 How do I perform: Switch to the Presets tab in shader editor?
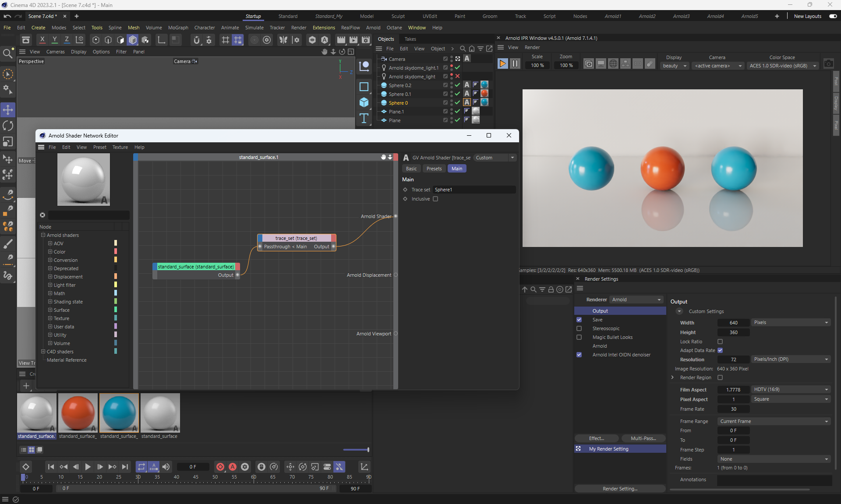coord(434,169)
